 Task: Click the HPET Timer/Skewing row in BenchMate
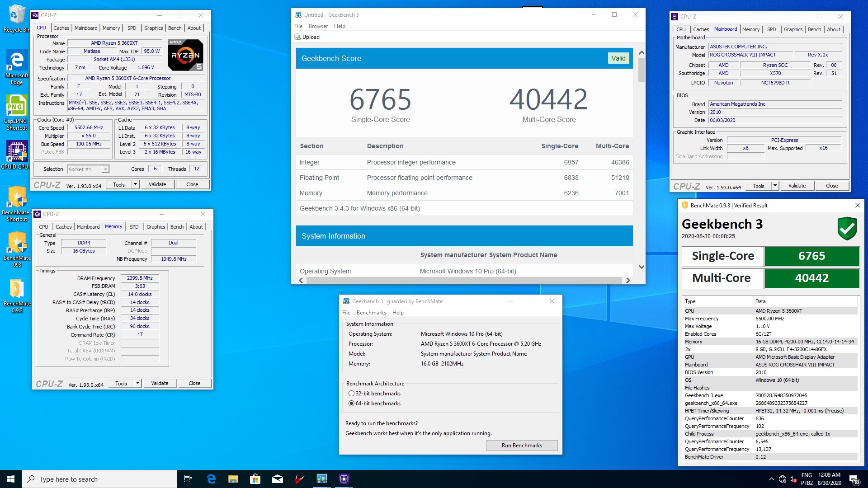click(770, 411)
